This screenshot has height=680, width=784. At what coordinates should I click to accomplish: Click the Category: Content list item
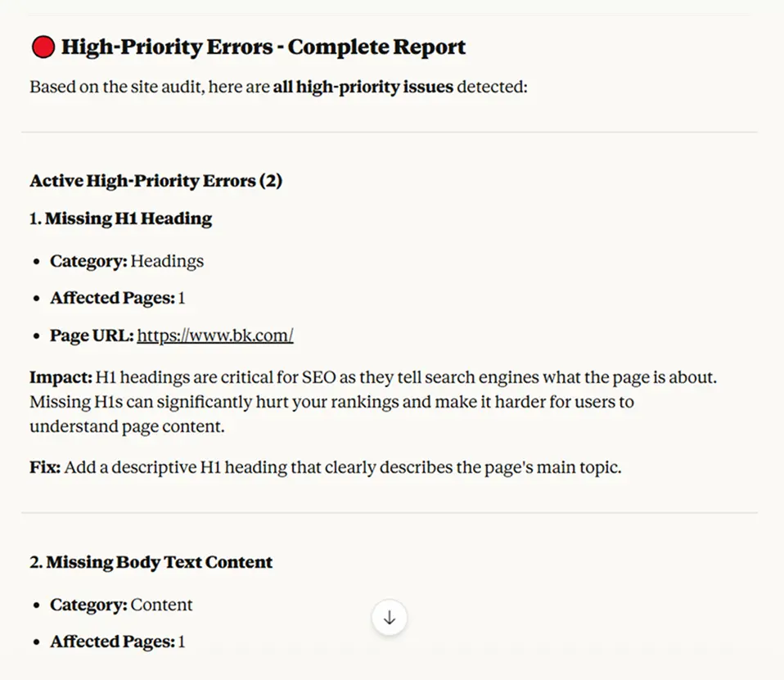click(x=121, y=605)
